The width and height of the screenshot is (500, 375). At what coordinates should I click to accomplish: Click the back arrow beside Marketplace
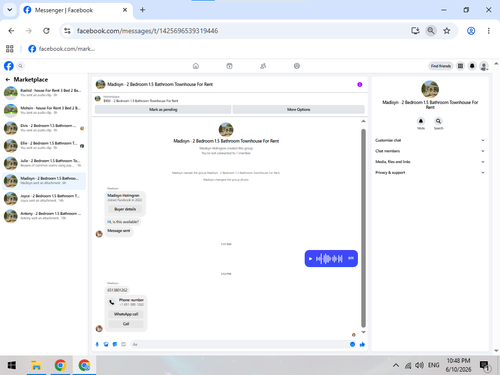point(8,79)
